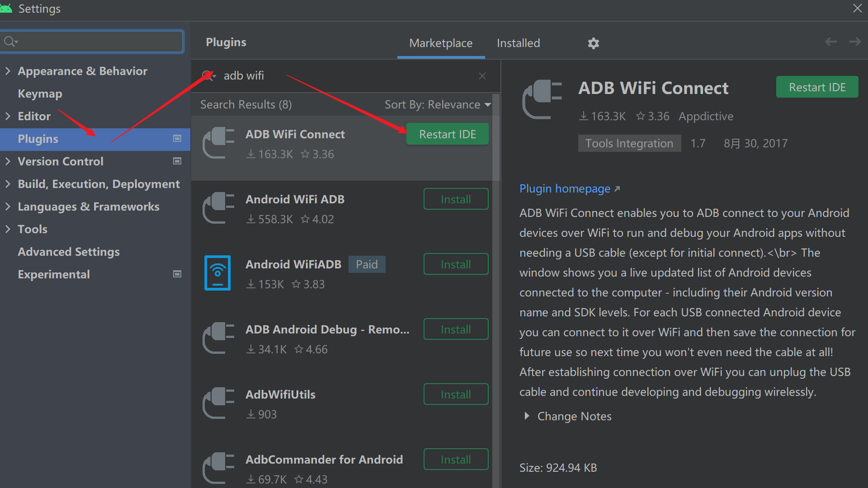
Task: Click the back navigation arrow
Action: coord(830,42)
